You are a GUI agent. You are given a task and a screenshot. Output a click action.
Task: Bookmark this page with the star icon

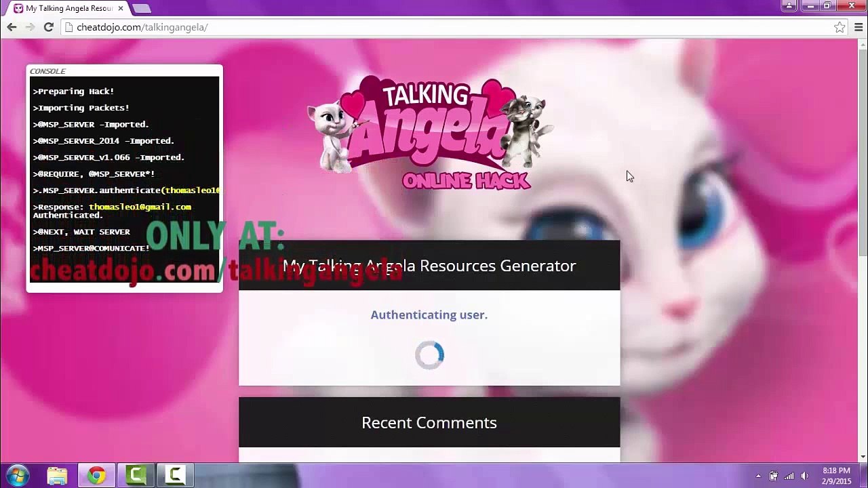coord(840,27)
